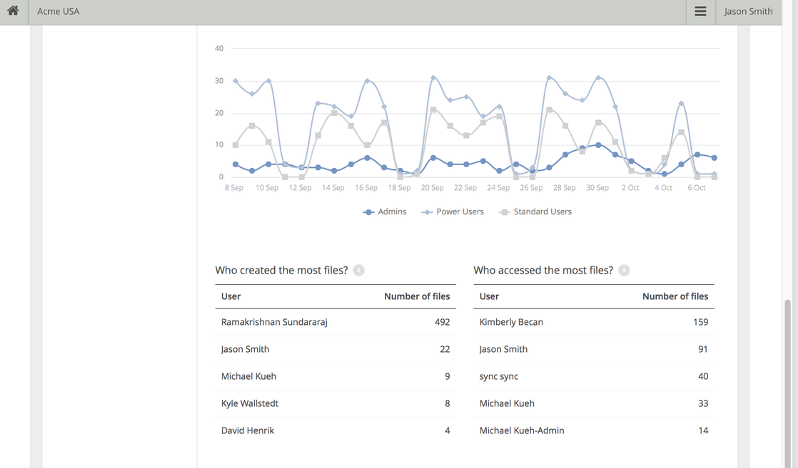
Task: Click the 30 Sep label on chart axis
Action: coord(597,188)
